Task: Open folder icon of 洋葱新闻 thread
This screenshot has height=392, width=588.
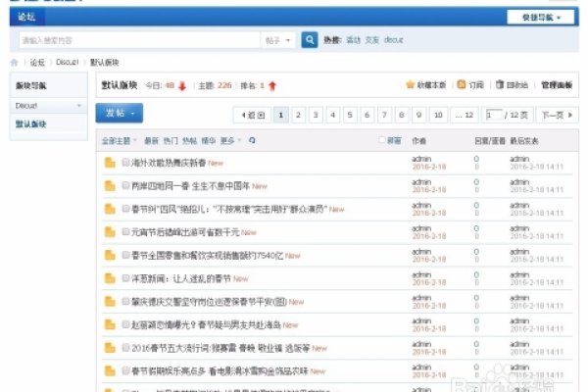Action: coord(110,278)
